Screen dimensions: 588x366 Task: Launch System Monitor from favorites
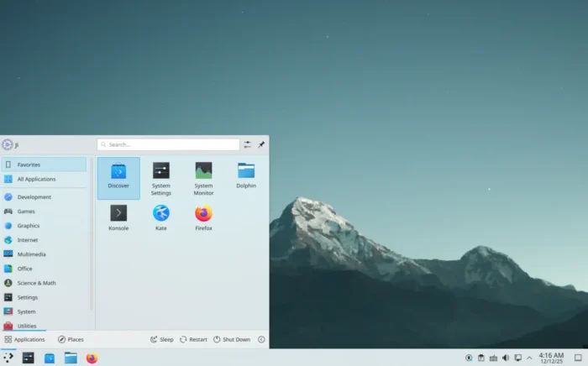point(203,178)
